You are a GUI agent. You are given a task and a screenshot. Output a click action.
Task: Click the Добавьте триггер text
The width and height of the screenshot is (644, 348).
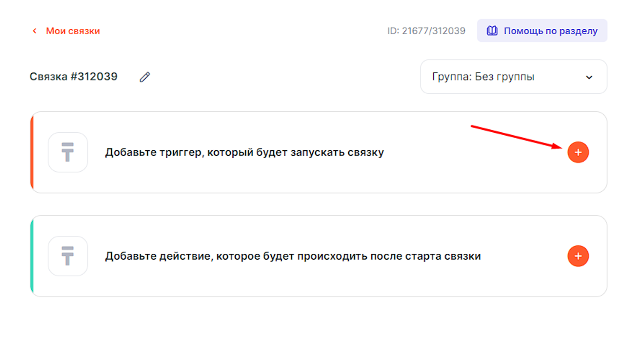[244, 152]
